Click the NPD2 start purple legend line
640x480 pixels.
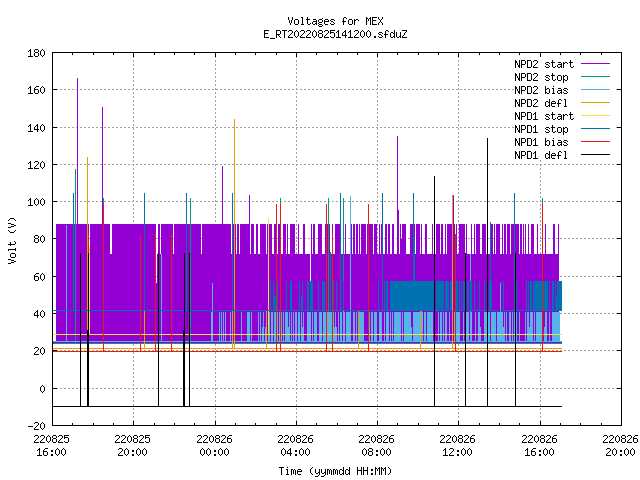click(595, 64)
